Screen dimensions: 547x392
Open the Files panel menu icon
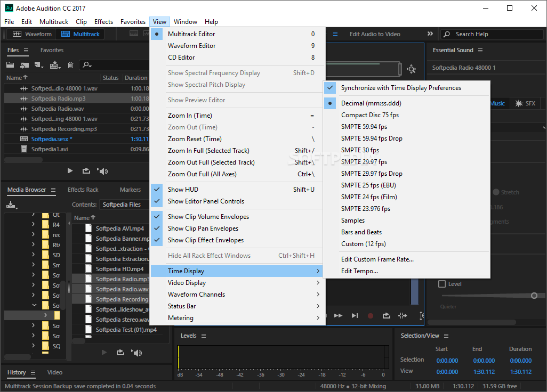[x=26, y=51]
